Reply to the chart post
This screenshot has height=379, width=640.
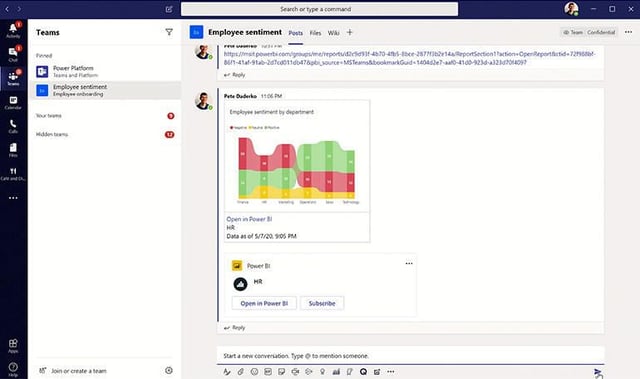(x=235, y=328)
